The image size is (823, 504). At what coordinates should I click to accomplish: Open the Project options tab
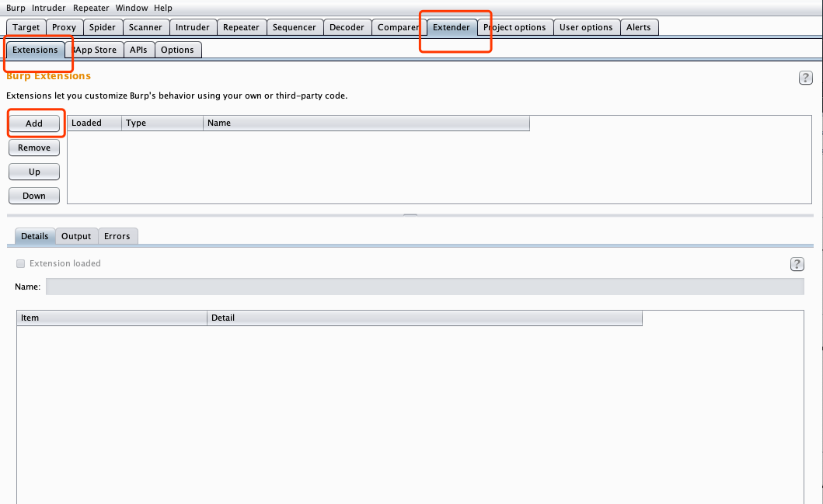click(x=514, y=27)
